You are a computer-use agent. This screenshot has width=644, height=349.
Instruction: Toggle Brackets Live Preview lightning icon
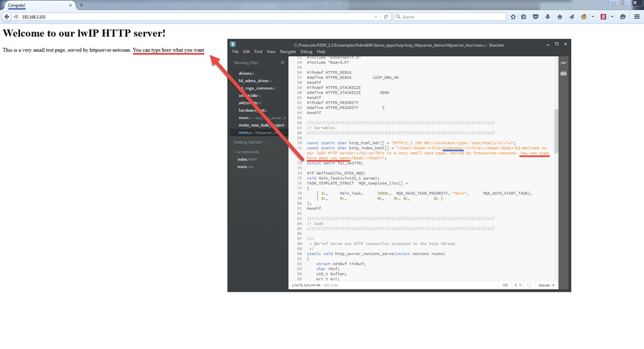tap(563, 63)
